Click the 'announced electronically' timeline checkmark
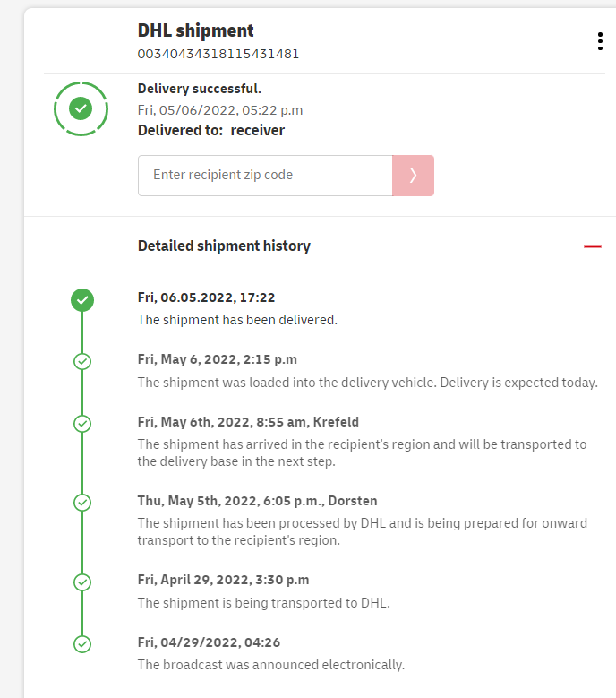 [x=82, y=643]
